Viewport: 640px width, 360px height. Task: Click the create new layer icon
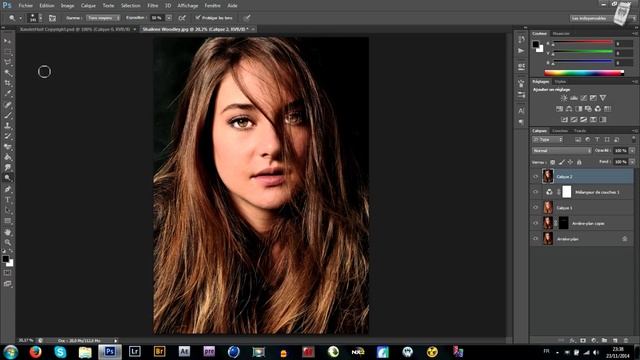coord(615,340)
